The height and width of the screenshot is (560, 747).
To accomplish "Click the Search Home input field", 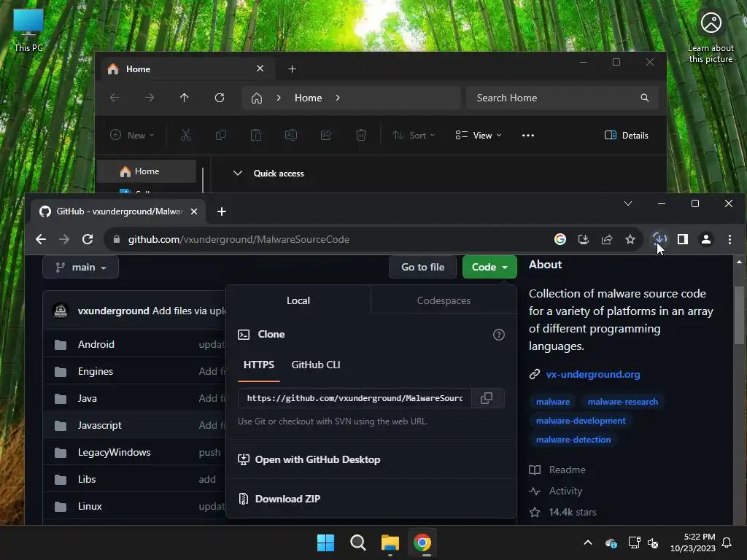I will click(562, 98).
